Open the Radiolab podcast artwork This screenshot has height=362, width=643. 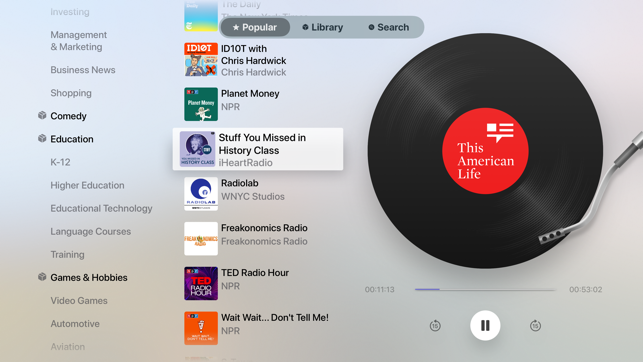pyautogui.click(x=201, y=194)
